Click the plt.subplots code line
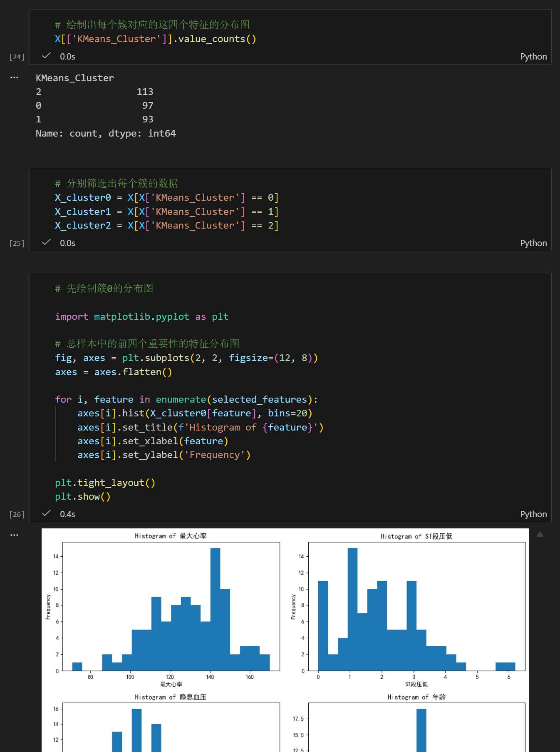Viewport: 560px width, 752px height. pos(186,358)
